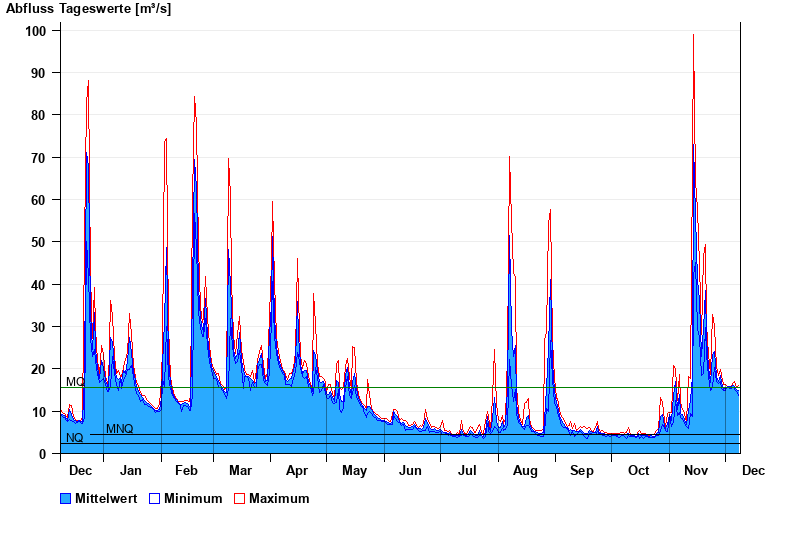Click the blue Mittelwert legend swatch
Viewport: 800px width, 550px height.
66,498
